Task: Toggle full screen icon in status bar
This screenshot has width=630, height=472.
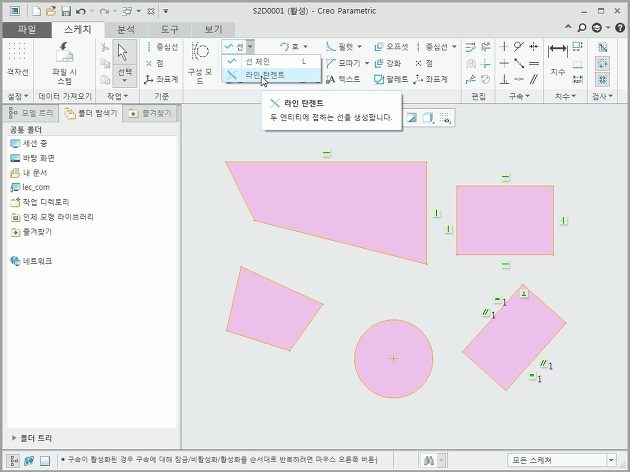Action: 45,460
